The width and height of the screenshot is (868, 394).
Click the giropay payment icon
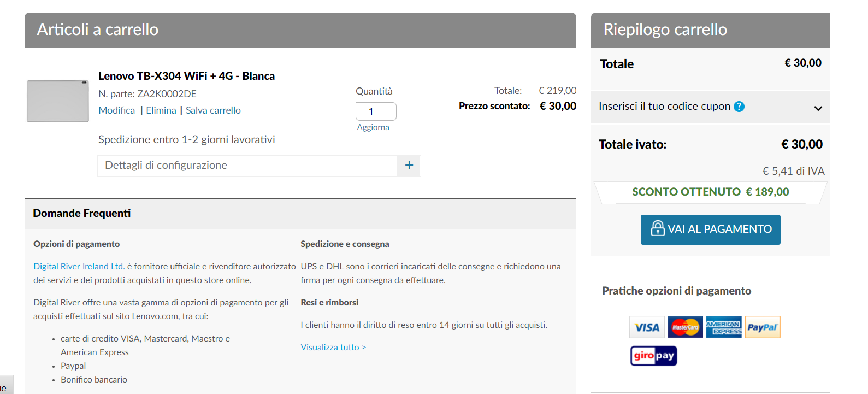pos(653,356)
